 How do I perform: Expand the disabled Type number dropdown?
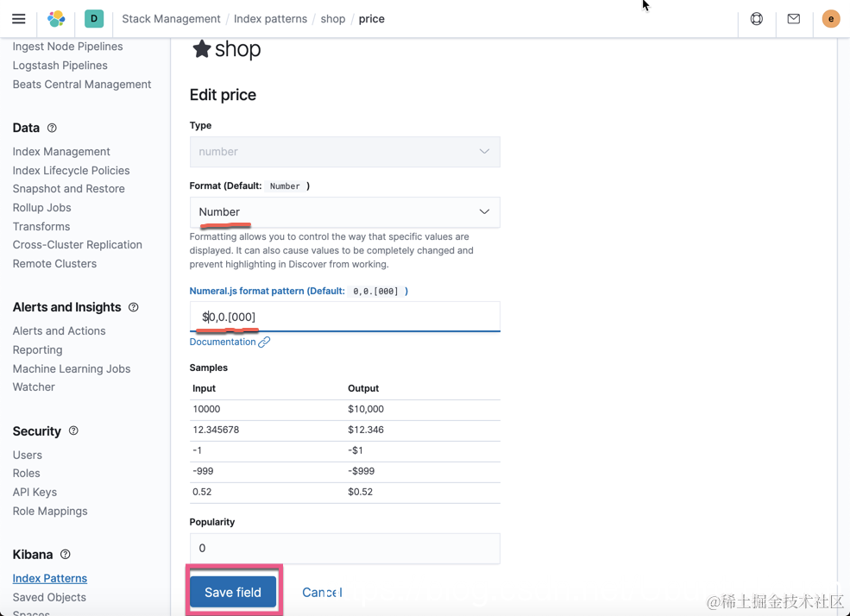click(345, 152)
